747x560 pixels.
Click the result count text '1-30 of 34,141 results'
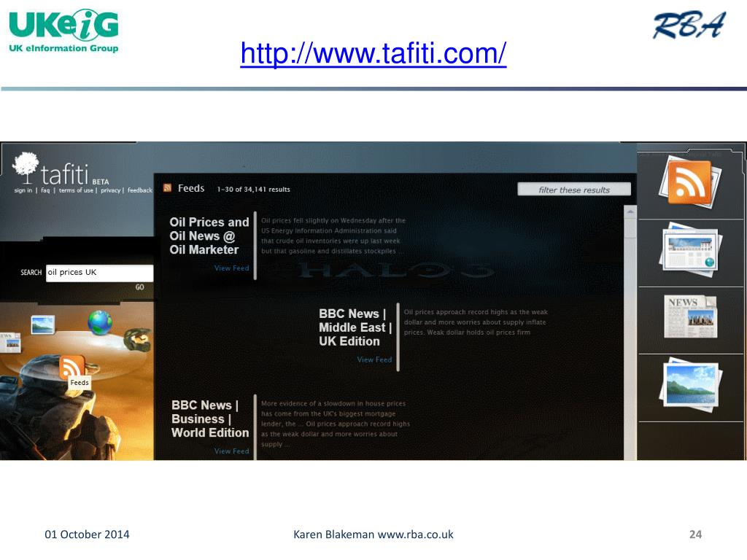pos(253,190)
